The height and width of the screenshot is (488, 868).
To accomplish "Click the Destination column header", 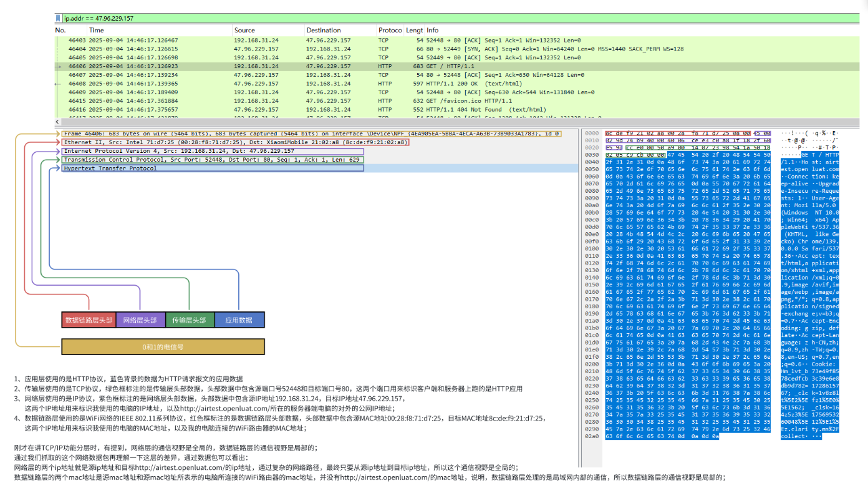I will pyautogui.click(x=324, y=30).
